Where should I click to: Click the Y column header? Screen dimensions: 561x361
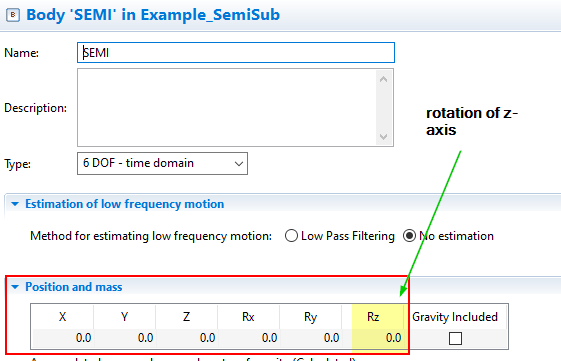point(124,317)
